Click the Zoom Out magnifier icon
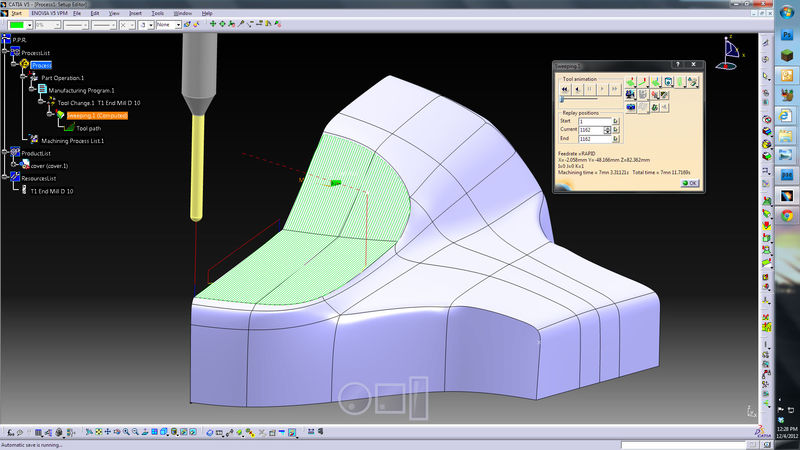The image size is (800, 450). pyautogui.click(x=135, y=432)
